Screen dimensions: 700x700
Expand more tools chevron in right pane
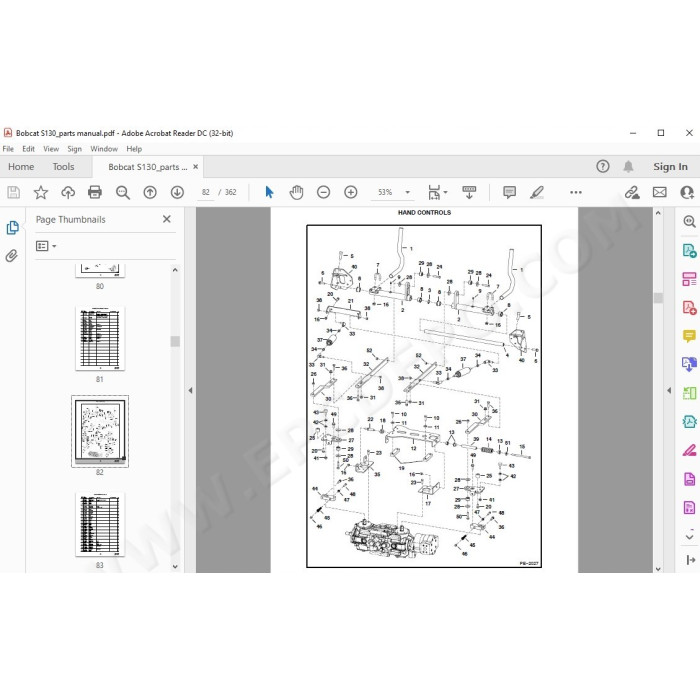689,535
